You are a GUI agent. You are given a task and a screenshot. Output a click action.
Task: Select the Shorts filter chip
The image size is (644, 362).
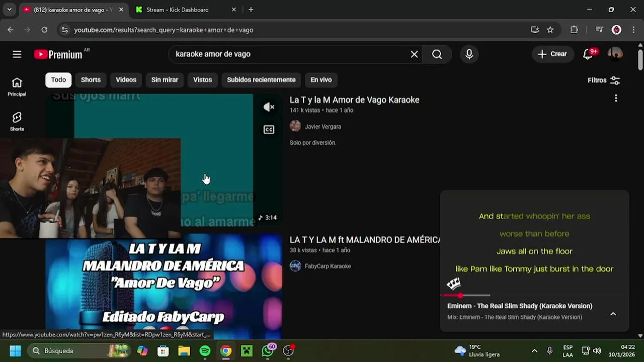click(x=91, y=80)
